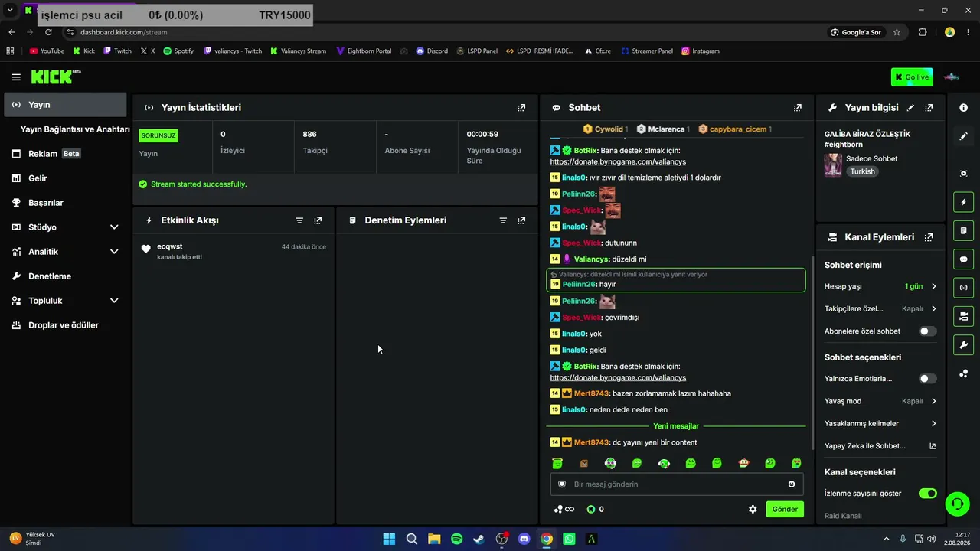Screen dimensions: 980x551
Task: Click the green Go live button
Action: [x=912, y=77]
